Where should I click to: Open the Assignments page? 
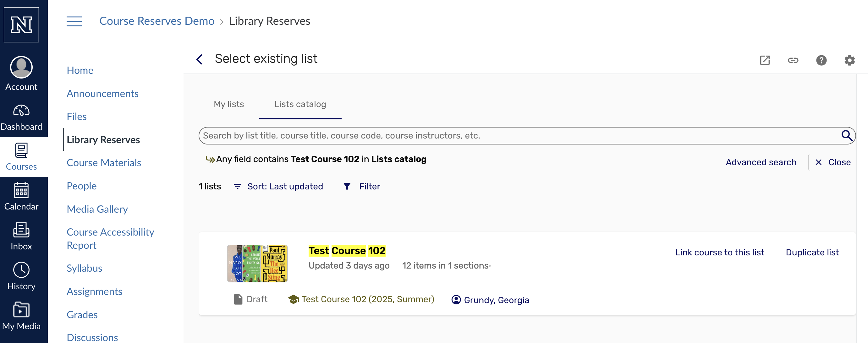tap(94, 291)
